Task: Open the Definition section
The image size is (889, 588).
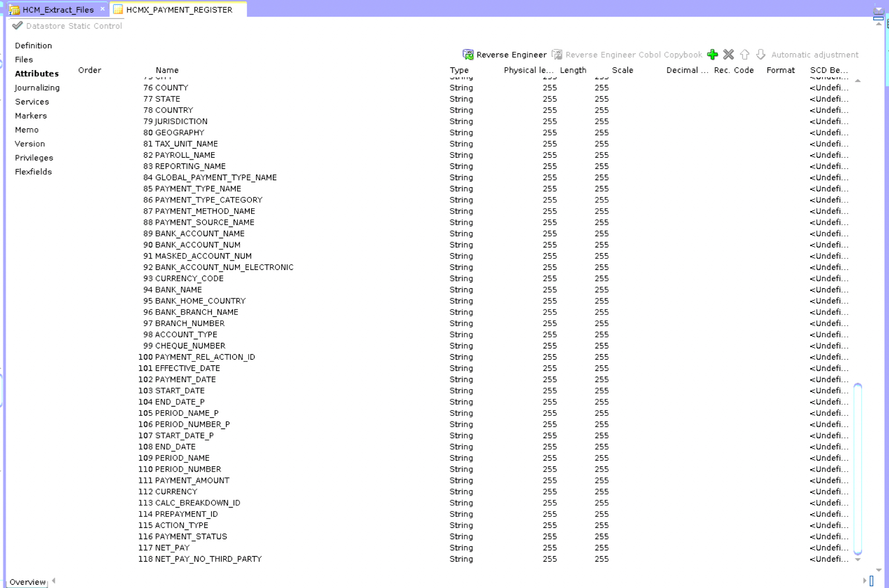Action: (x=33, y=46)
